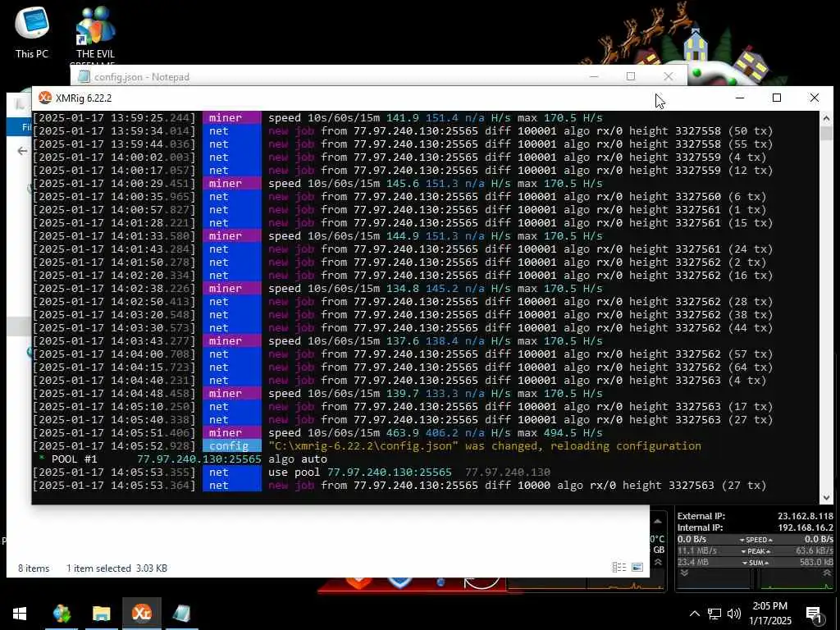The width and height of the screenshot is (840, 630).
Task: Switch File Explorer to details view icon
Action: 619,568
